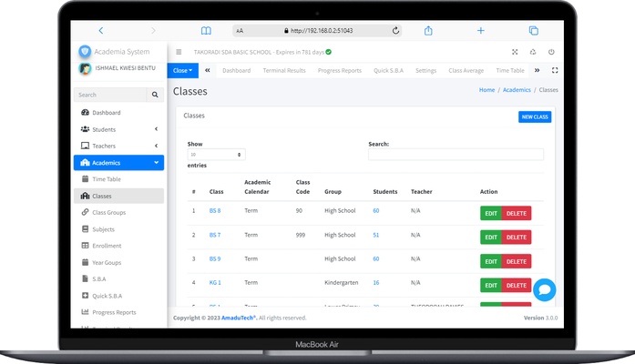Open the Close dropdown button
Image resolution: width=635 pixels, height=364 pixels.
coord(183,70)
